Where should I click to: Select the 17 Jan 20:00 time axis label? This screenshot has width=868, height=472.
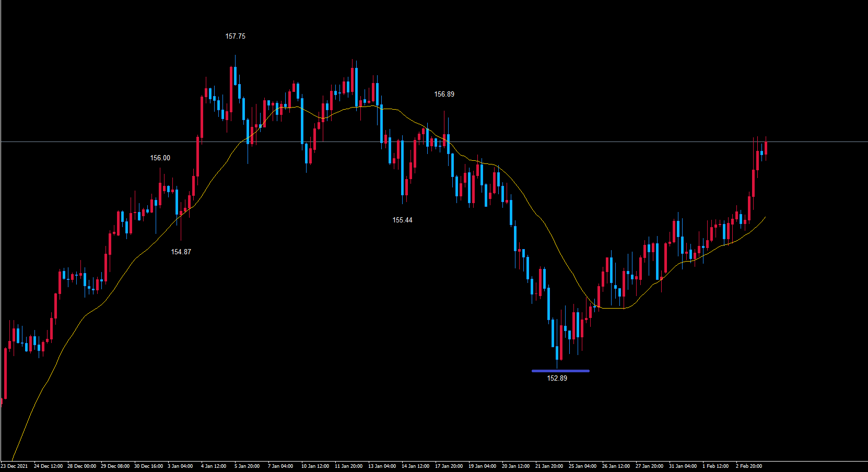point(449,466)
